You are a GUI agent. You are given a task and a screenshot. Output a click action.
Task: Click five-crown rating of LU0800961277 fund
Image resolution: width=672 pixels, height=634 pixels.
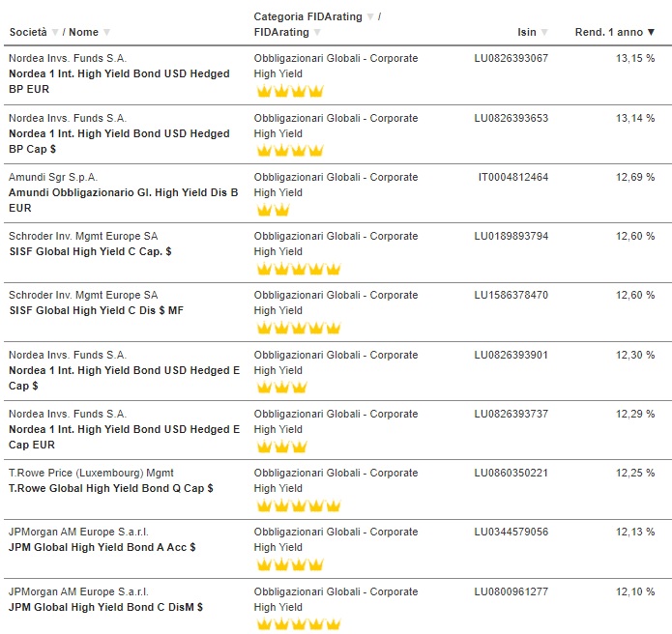point(298,624)
